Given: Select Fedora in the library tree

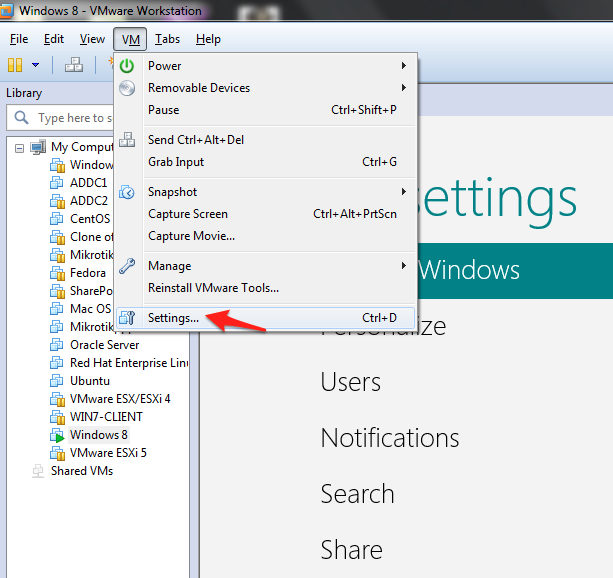Looking at the screenshot, I should tap(88, 273).
